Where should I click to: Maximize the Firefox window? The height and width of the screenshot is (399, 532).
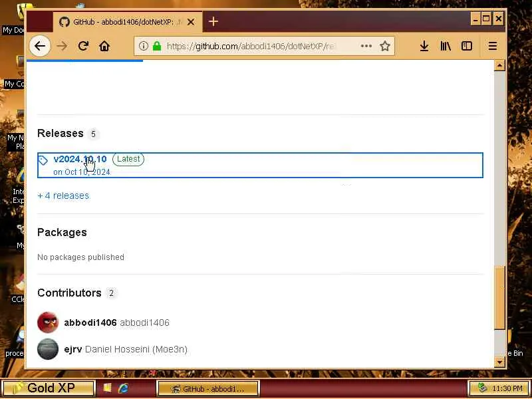pos(486,19)
